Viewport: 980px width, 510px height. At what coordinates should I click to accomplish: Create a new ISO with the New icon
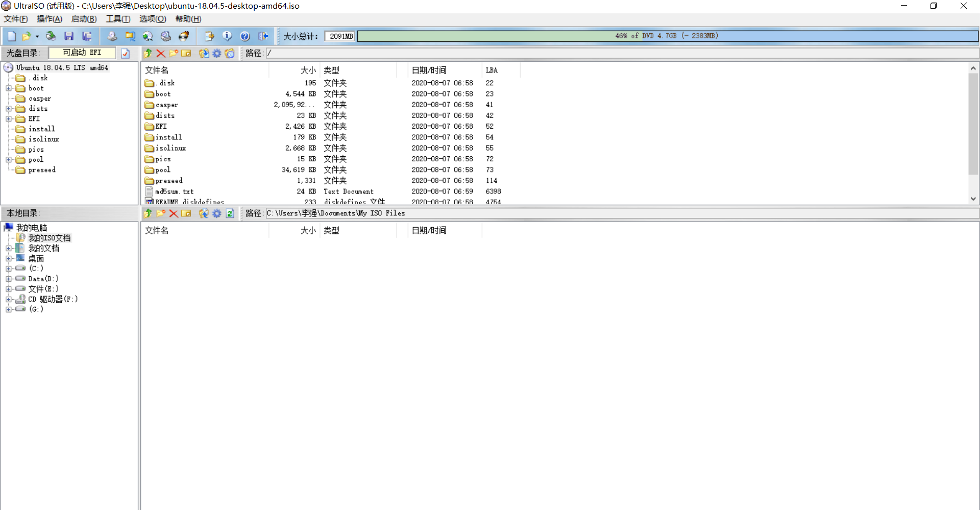click(x=12, y=36)
